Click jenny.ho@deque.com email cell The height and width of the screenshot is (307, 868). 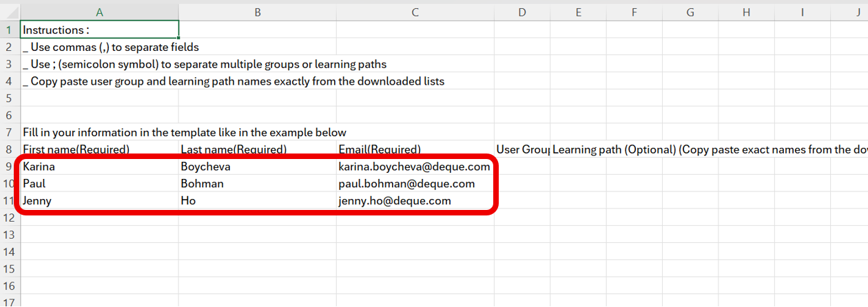click(415, 201)
